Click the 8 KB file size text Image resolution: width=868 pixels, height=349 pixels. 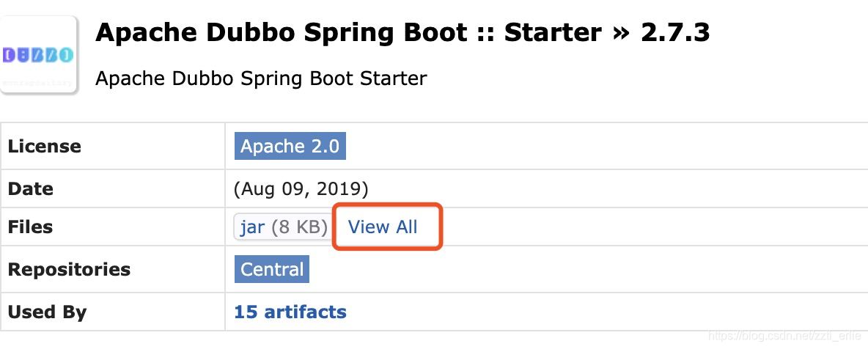[299, 227]
